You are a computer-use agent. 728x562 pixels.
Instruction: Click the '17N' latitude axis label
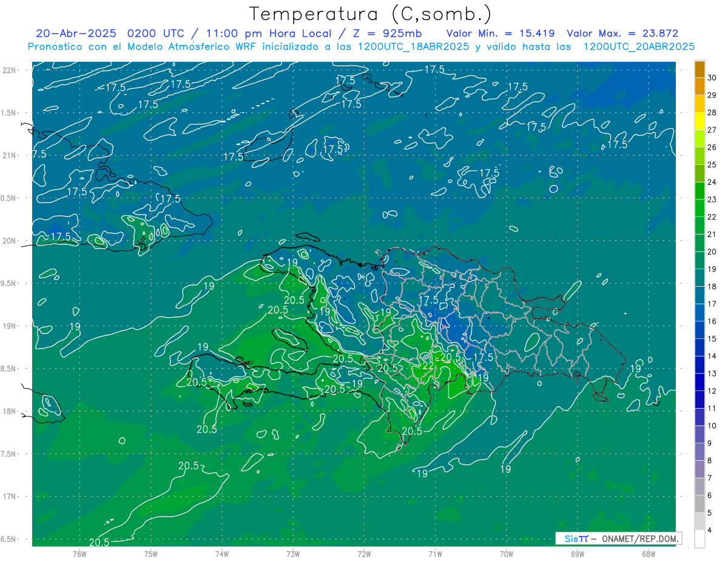tap(10, 497)
